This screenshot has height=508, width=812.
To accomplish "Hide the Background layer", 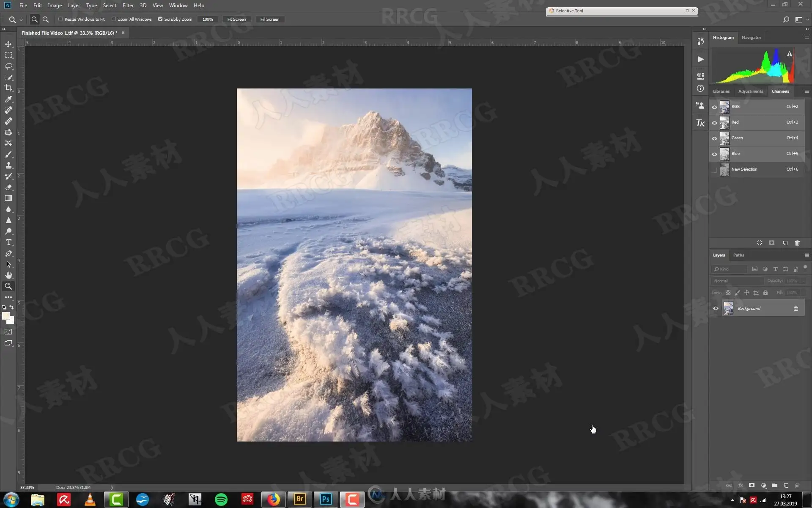I will point(716,308).
